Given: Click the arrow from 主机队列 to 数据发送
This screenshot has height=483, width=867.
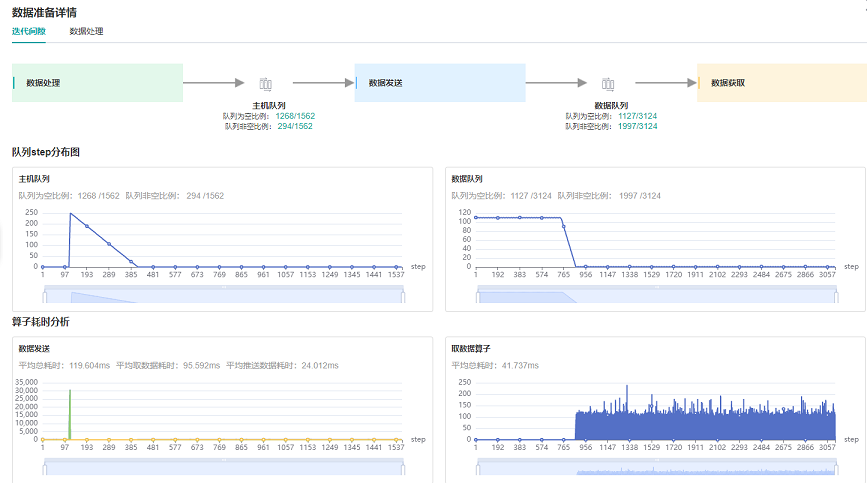Looking at the screenshot, I should tap(319, 84).
